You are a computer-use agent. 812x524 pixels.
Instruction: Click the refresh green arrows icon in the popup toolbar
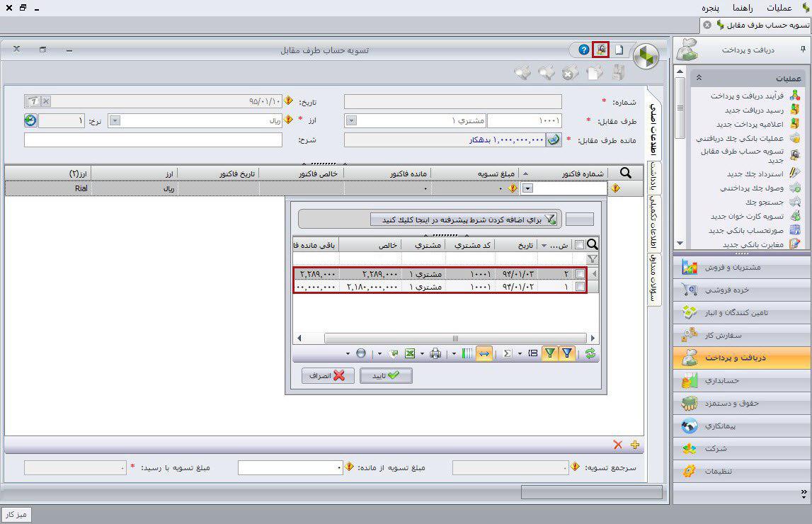(x=590, y=353)
